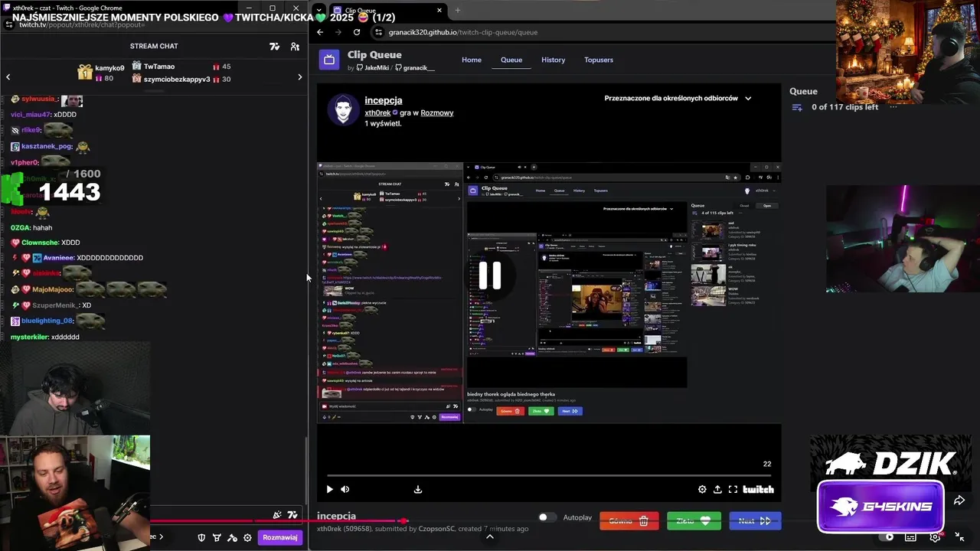Screen dimensions: 980x551
Task: Show previous gift leaderboard entry arrow
Action: [x=8, y=77]
